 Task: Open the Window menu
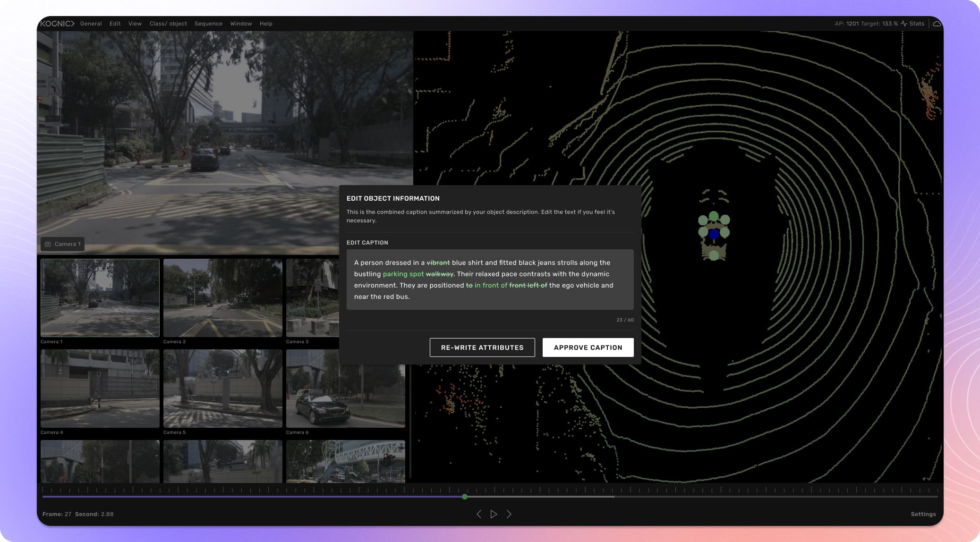pyautogui.click(x=241, y=24)
